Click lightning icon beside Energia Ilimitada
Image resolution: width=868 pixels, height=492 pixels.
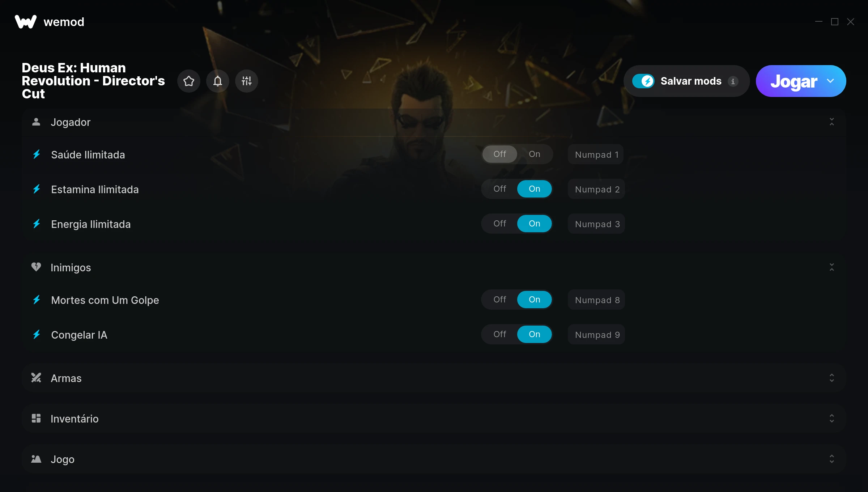pyautogui.click(x=37, y=224)
